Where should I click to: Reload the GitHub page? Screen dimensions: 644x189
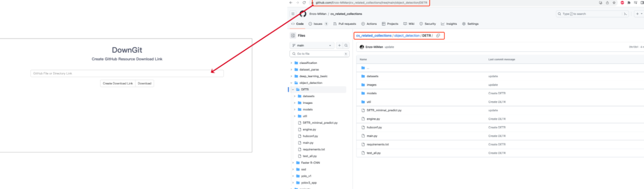pyautogui.click(x=304, y=3)
